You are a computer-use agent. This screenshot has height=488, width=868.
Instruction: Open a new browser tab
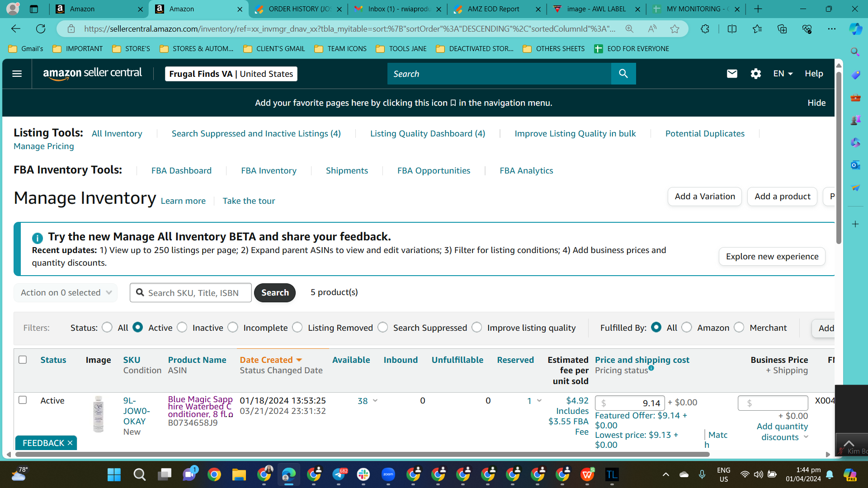click(758, 9)
